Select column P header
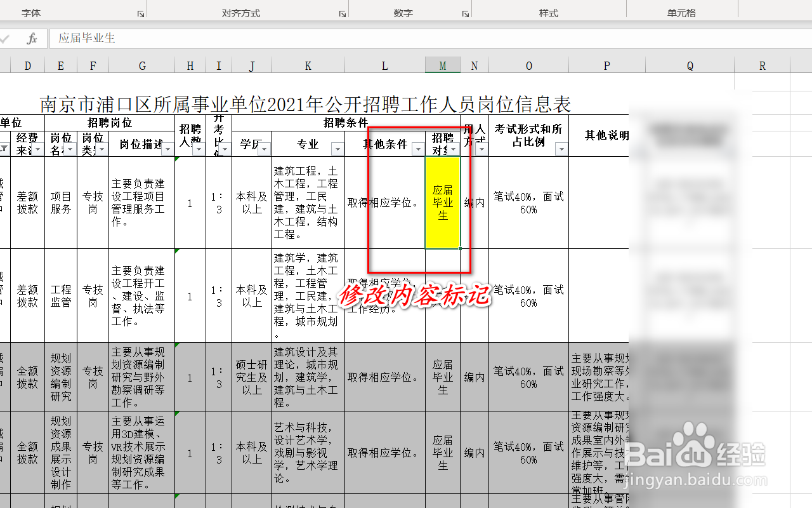This screenshot has height=508, width=812. (x=607, y=65)
